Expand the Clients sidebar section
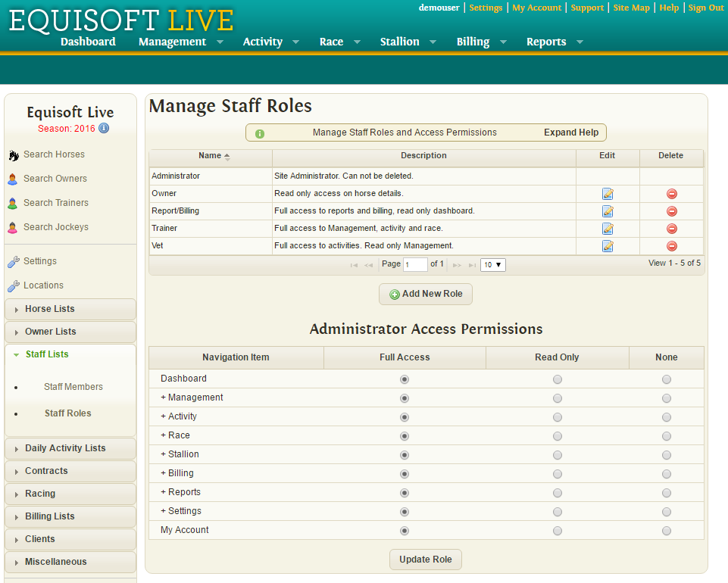Image resolution: width=728 pixels, height=583 pixels. coord(70,539)
